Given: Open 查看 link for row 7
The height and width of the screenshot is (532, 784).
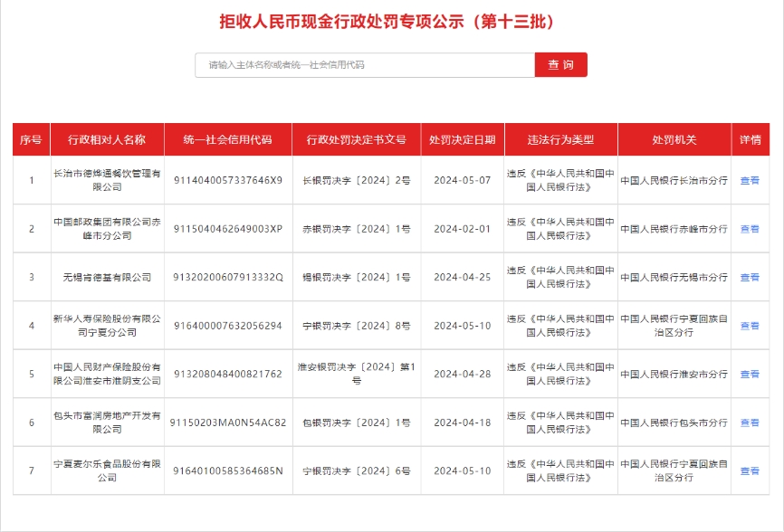Looking at the screenshot, I should coord(750,471).
